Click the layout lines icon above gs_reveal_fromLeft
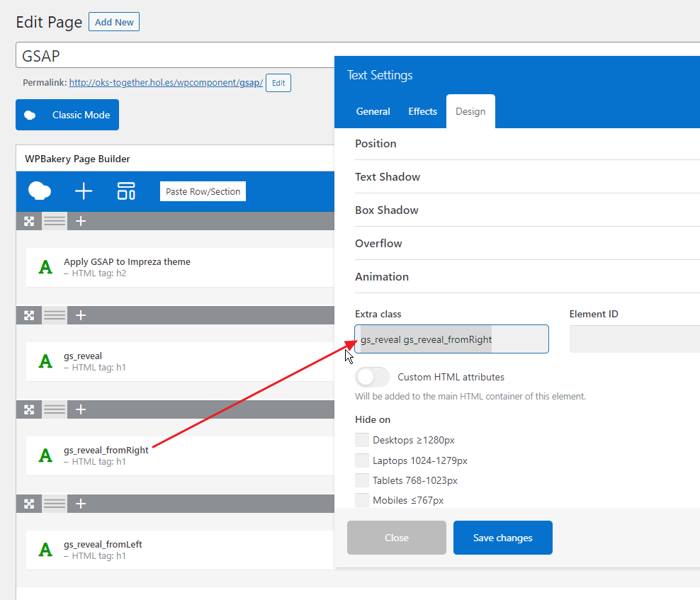Image resolution: width=700 pixels, height=600 pixels. click(55, 504)
